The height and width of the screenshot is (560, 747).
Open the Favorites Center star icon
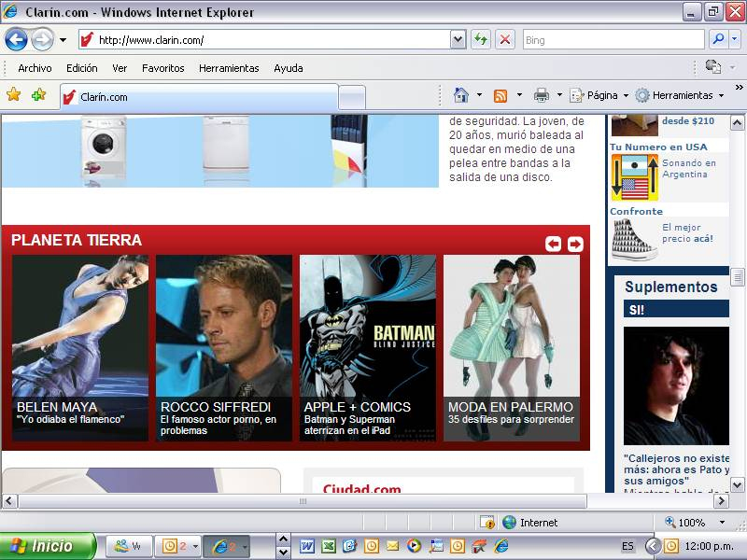tap(14, 95)
